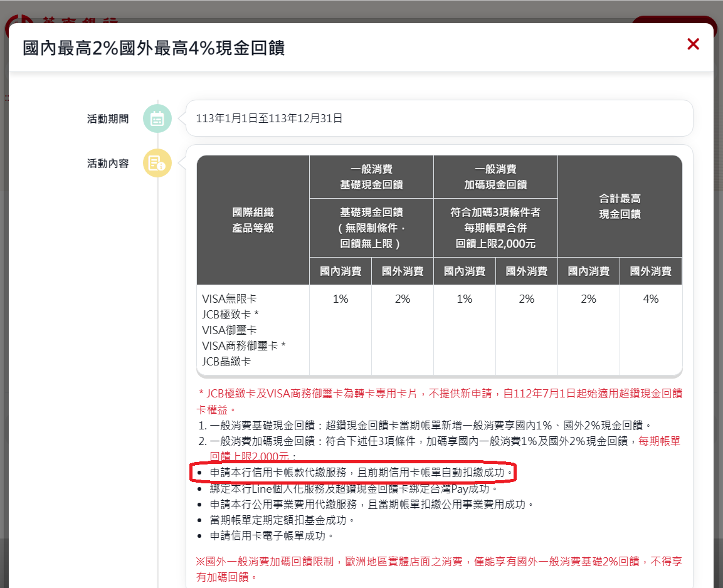723x588 pixels.
Task: Select the activity date range 113年1月1日至113年12月31日
Action: tap(269, 118)
